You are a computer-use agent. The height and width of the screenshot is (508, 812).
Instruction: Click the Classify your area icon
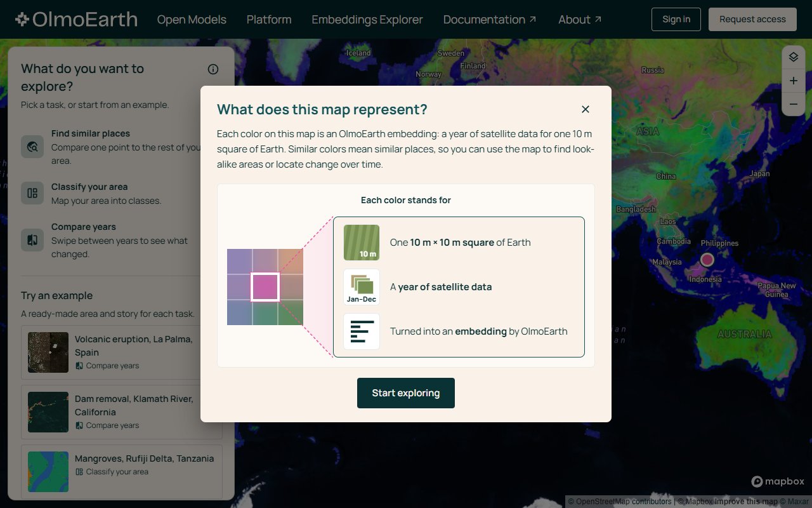pyautogui.click(x=32, y=193)
